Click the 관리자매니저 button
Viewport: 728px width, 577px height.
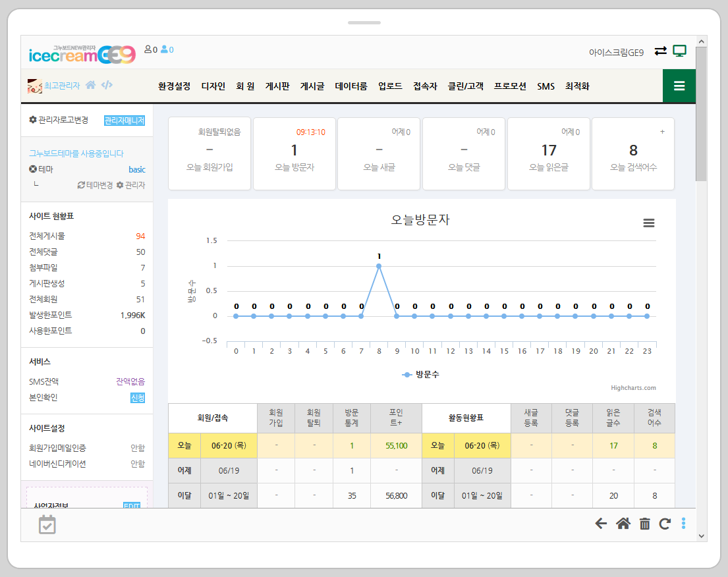click(x=125, y=121)
